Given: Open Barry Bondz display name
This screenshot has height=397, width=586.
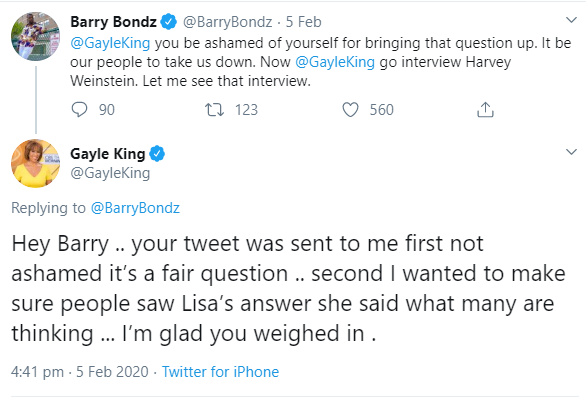Looking at the screenshot, I should pyautogui.click(x=114, y=22).
